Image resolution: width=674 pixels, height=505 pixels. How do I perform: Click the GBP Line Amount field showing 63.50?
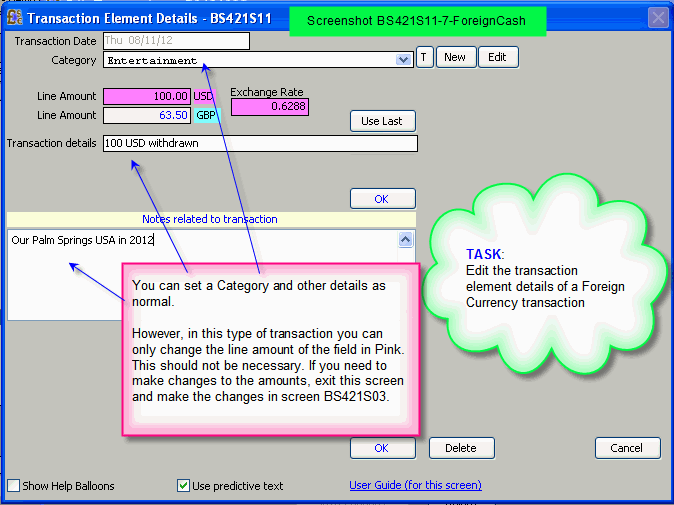(x=147, y=116)
